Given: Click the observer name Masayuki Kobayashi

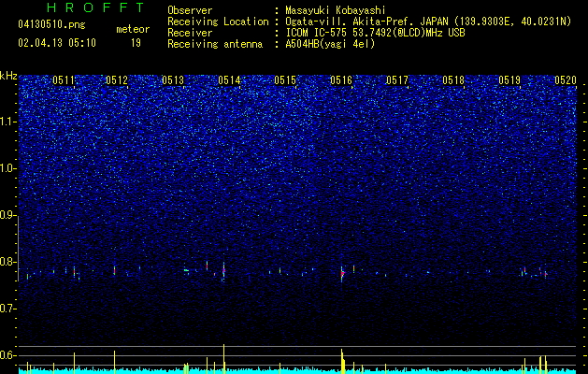Looking at the screenshot, I should 336,10.
